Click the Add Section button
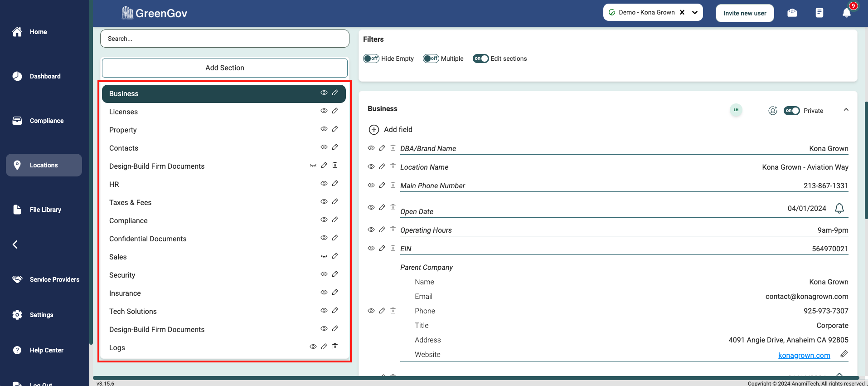The width and height of the screenshot is (868, 386). click(x=224, y=68)
